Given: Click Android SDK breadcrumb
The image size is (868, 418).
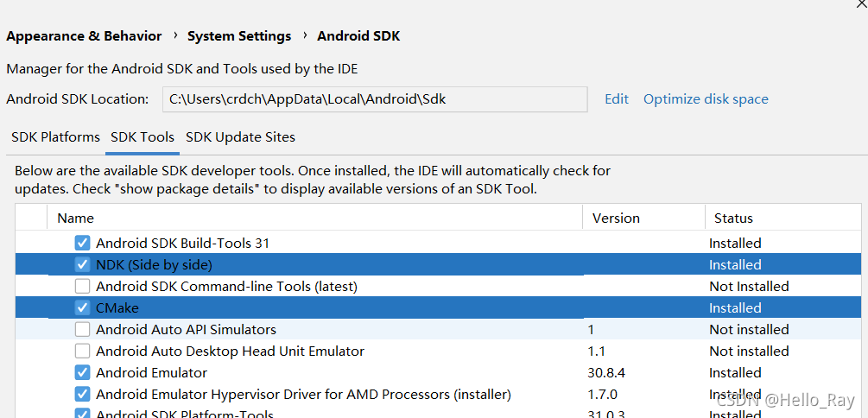Looking at the screenshot, I should coord(358,36).
